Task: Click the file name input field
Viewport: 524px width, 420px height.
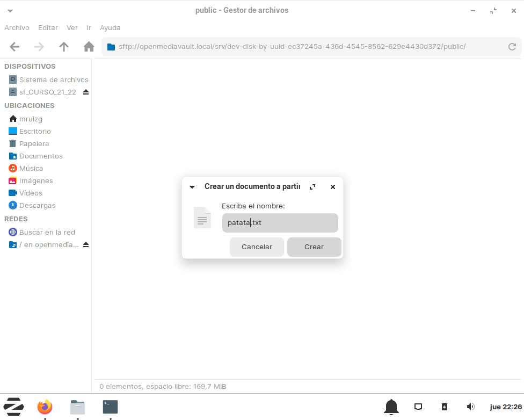Action: click(x=280, y=223)
